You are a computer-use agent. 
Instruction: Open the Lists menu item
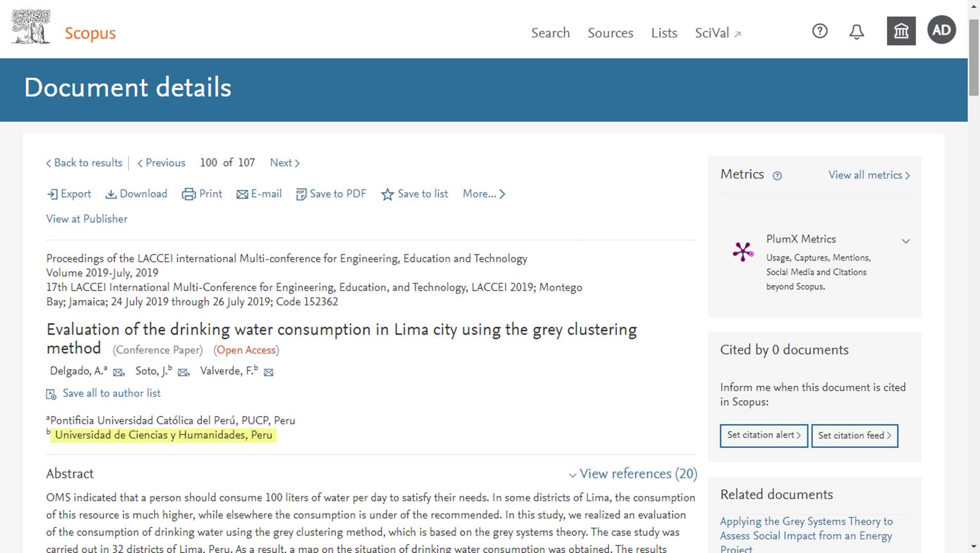pyautogui.click(x=664, y=33)
